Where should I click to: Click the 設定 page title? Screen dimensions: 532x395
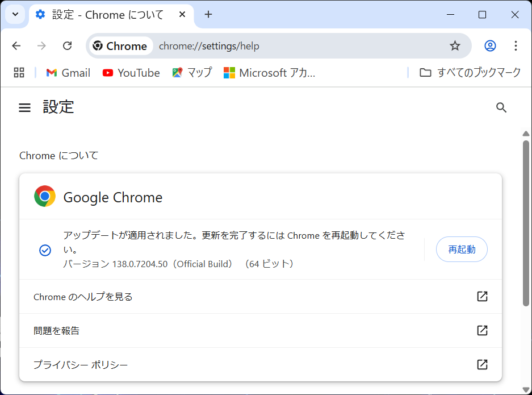58,107
